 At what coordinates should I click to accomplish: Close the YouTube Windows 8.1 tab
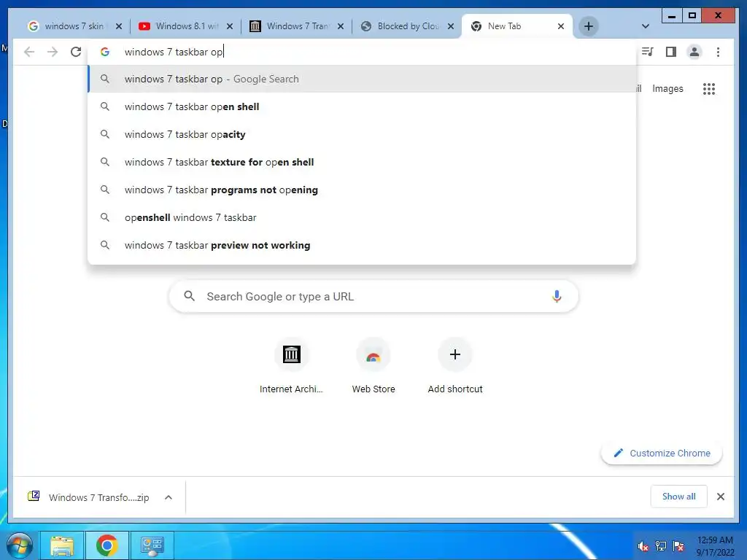tap(230, 26)
